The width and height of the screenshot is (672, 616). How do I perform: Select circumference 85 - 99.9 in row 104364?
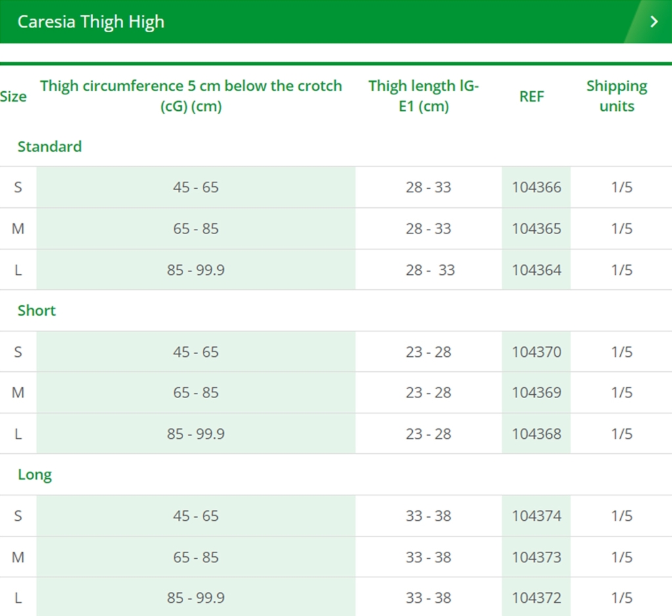click(x=196, y=270)
